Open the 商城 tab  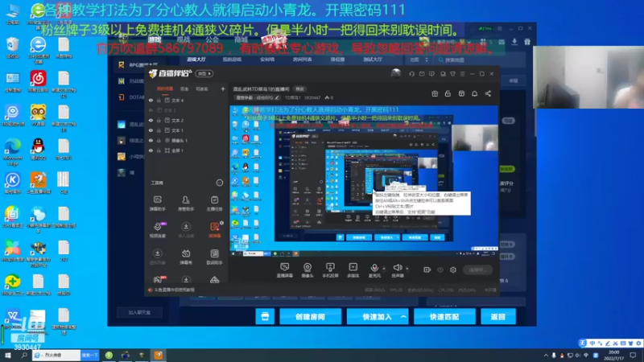[x=241, y=39]
